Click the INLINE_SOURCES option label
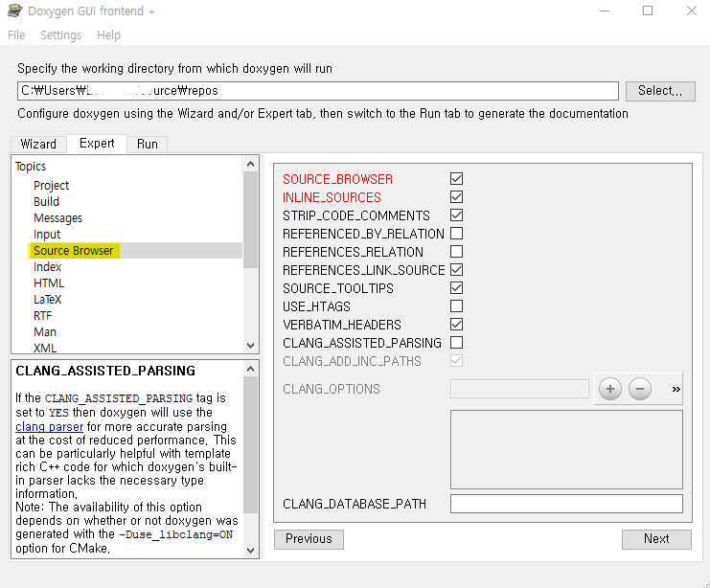710x588 pixels. tap(332, 197)
